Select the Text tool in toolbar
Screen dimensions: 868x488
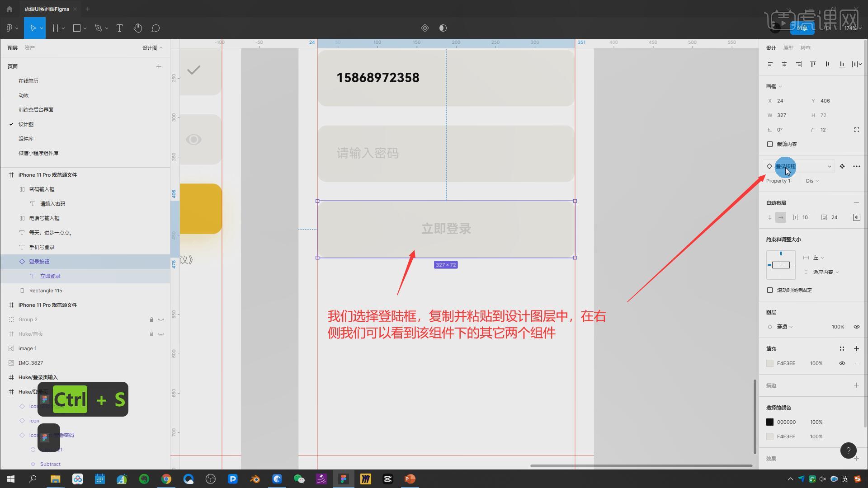pos(119,28)
